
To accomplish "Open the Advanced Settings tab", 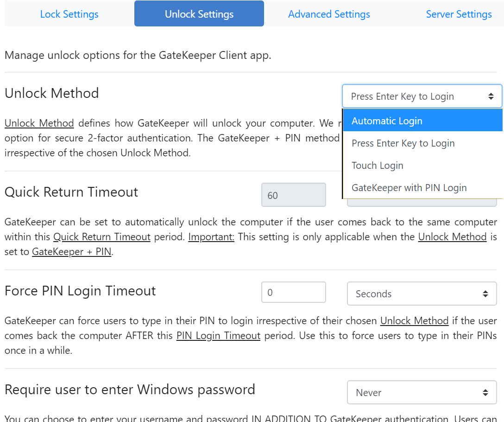I will point(329,14).
